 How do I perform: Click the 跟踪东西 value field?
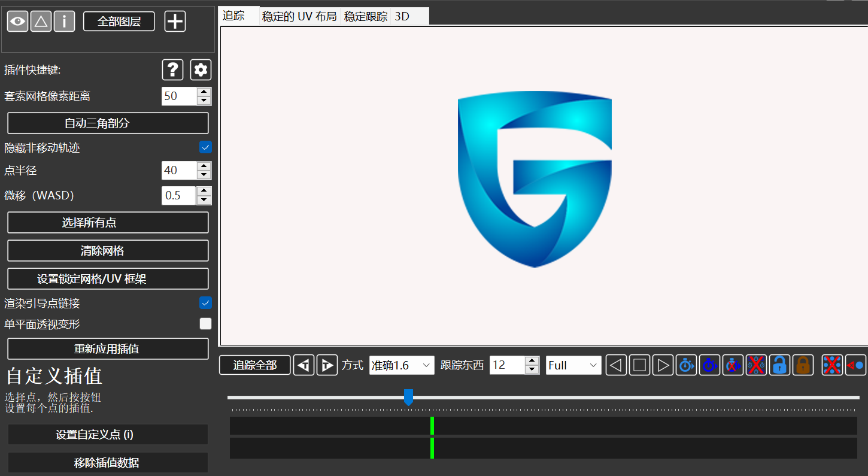[x=507, y=365]
